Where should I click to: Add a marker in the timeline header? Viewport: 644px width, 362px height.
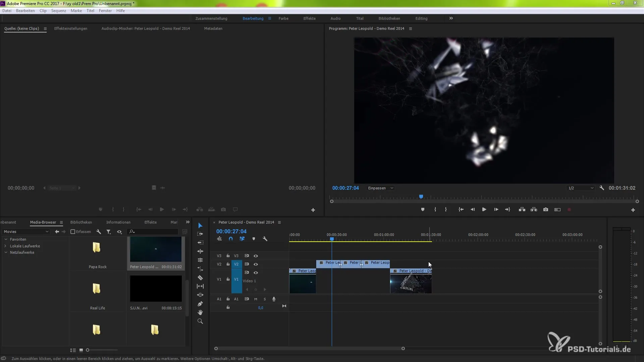point(254,239)
